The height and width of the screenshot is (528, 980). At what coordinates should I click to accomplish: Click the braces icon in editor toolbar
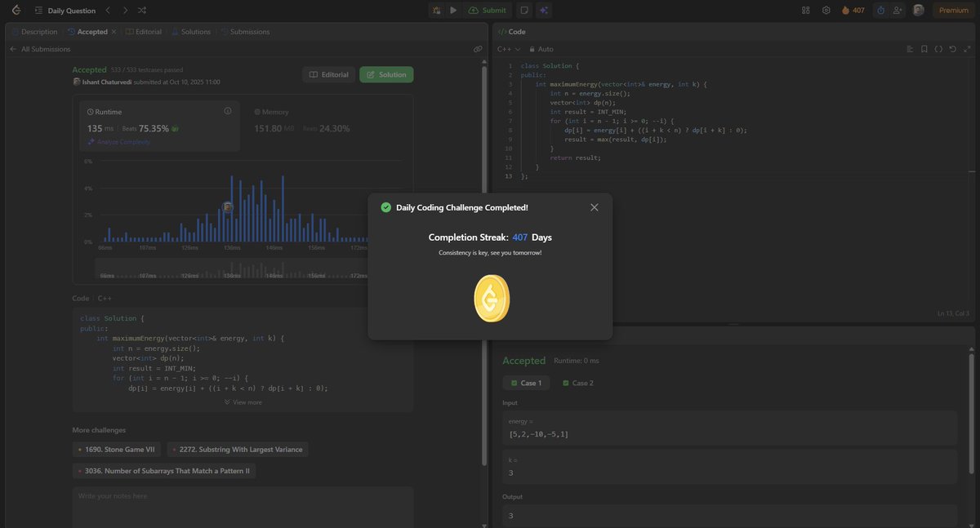[x=938, y=49]
